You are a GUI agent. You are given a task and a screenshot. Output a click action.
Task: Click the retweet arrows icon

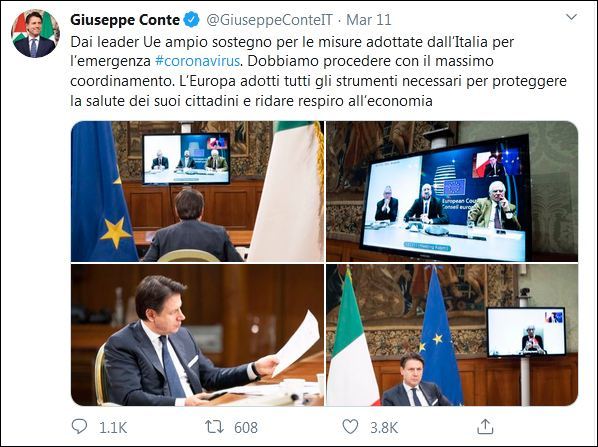coord(214,427)
